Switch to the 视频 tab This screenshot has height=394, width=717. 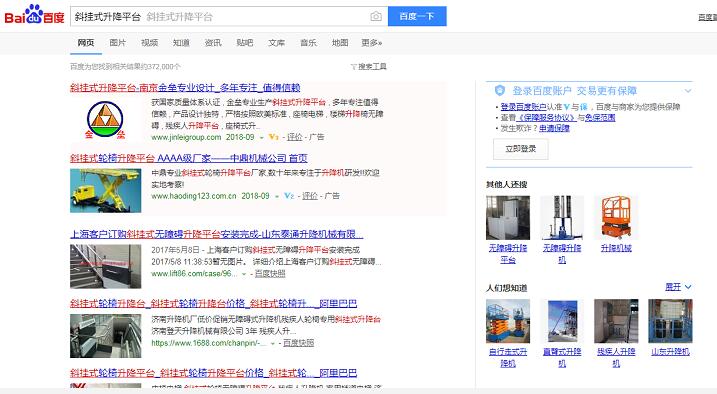pyautogui.click(x=149, y=43)
